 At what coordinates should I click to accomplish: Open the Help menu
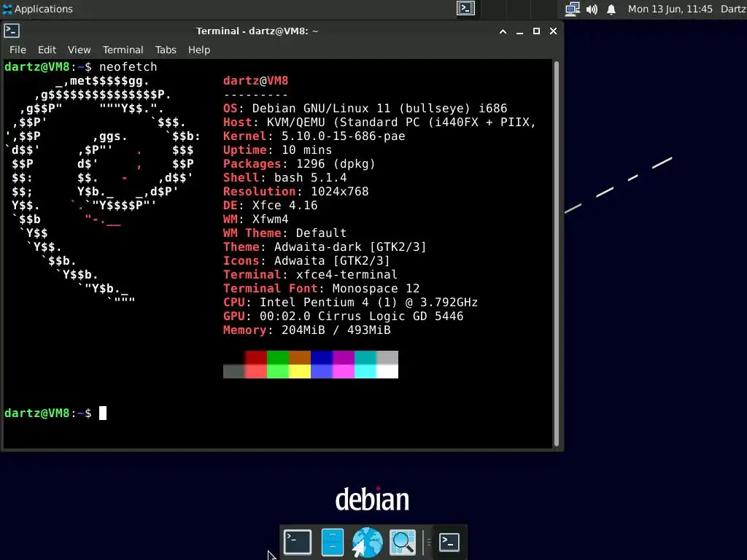[x=198, y=50]
